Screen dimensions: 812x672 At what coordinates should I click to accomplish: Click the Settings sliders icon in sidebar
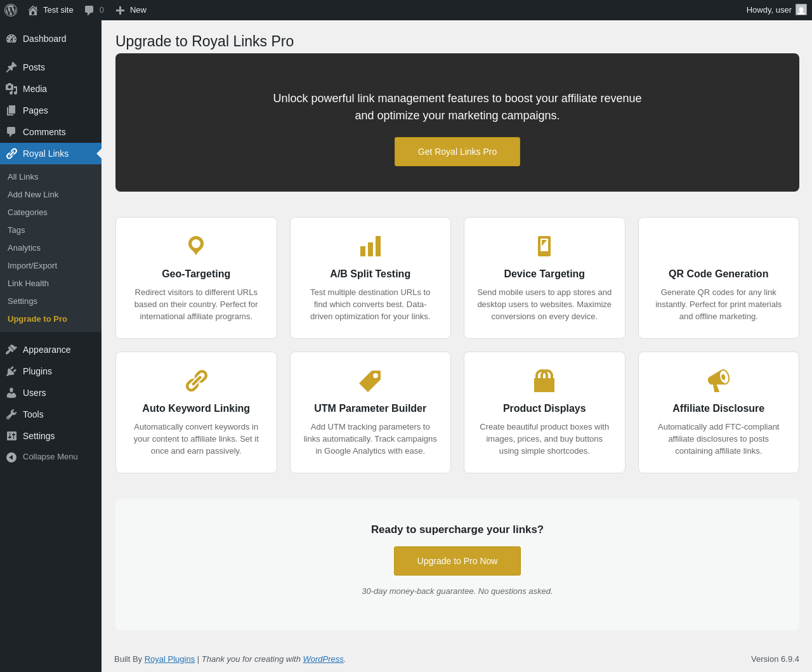point(11,436)
